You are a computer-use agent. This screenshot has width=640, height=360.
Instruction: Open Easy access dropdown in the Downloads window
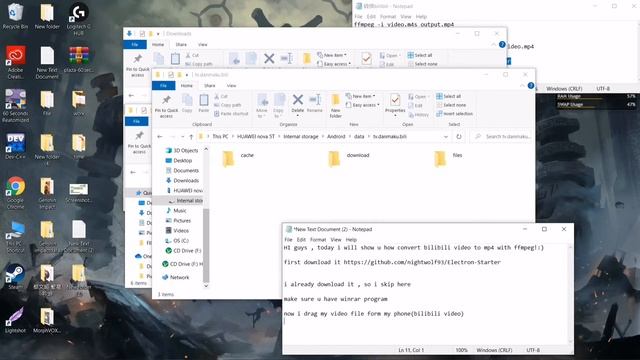[x=334, y=64]
